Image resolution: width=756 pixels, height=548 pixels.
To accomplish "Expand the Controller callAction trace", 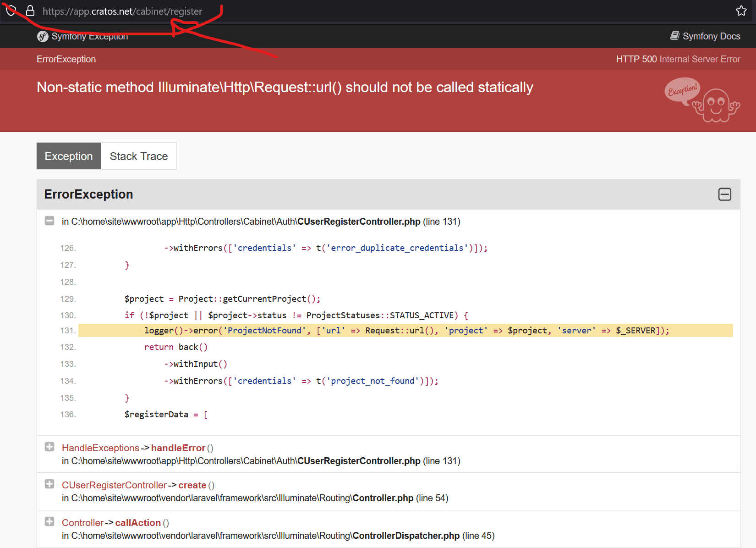I will pyautogui.click(x=49, y=522).
